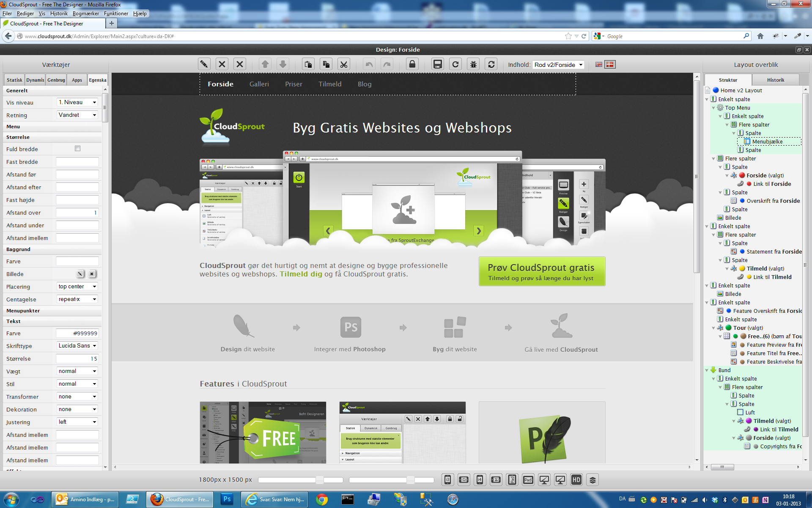Click the Priser navigation link
Viewport: 812px width, 508px height.
pyautogui.click(x=294, y=84)
